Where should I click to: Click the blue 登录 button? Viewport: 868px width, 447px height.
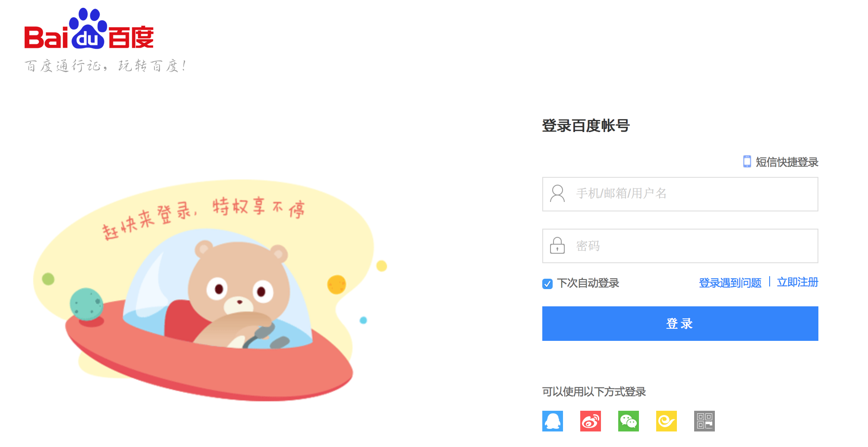coord(680,324)
